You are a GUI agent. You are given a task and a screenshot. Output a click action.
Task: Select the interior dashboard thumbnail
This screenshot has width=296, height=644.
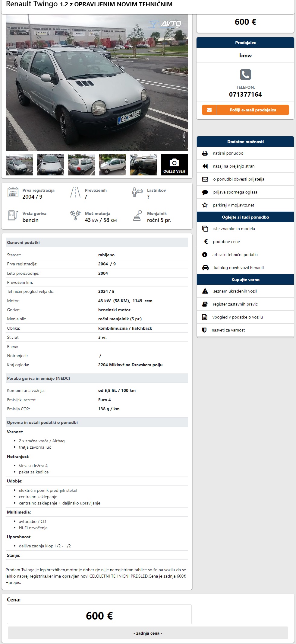pyautogui.click(x=143, y=165)
